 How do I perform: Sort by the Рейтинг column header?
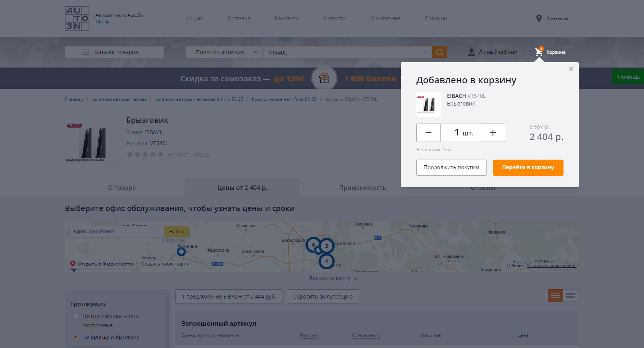click(309, 335)
